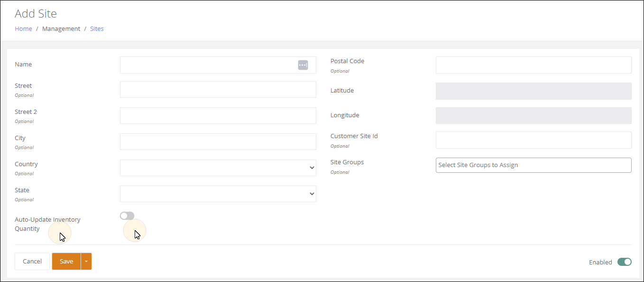Screen dimensions: 644x282
Task: Open the State dropdown
Action: tap(218, 194)
